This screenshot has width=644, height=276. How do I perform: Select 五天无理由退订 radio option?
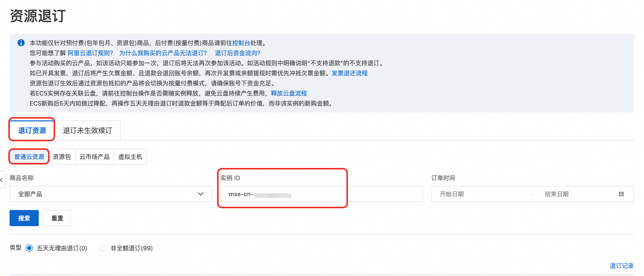(29, 248)
